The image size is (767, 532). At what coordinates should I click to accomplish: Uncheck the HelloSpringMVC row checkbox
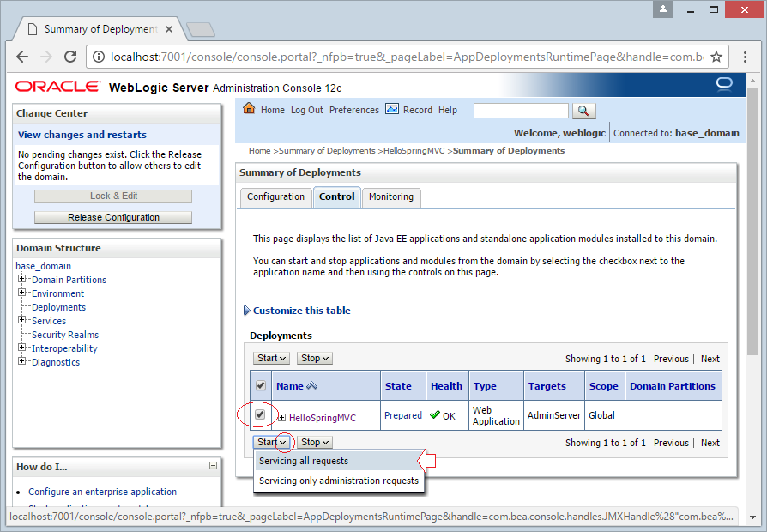click(x=260, y=414)
